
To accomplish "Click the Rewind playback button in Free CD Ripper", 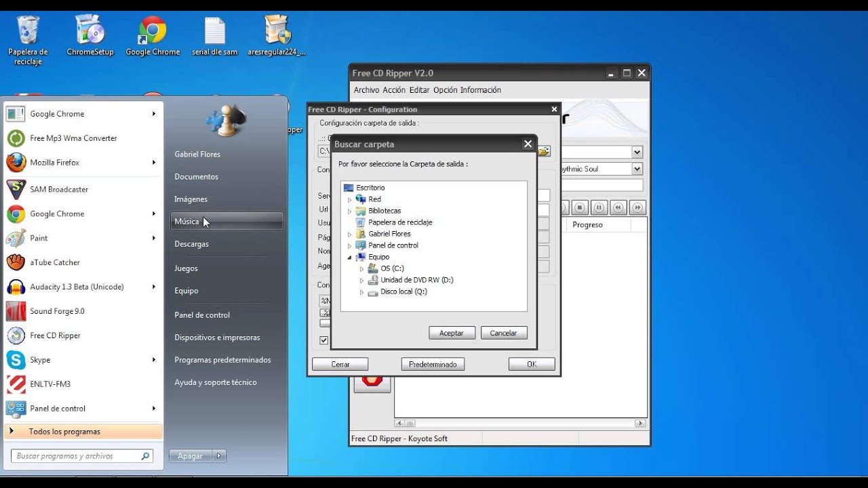I will click(618, 207).
